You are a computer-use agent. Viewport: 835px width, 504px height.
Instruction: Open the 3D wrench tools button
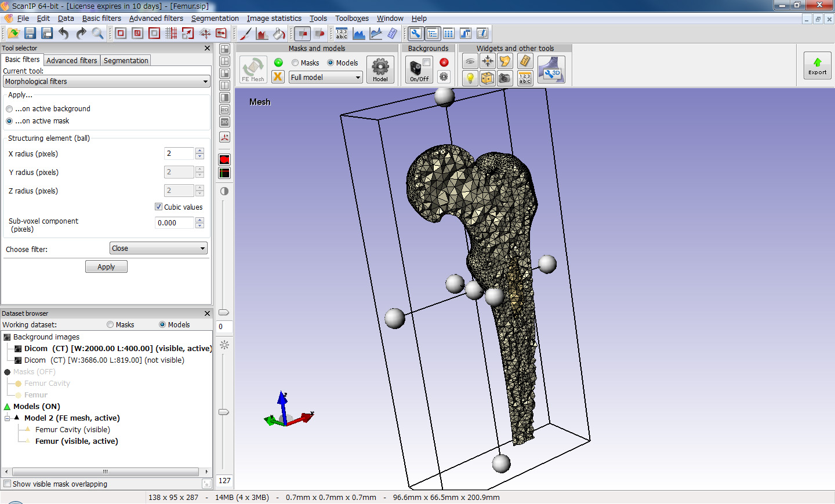tap(551, 70)
